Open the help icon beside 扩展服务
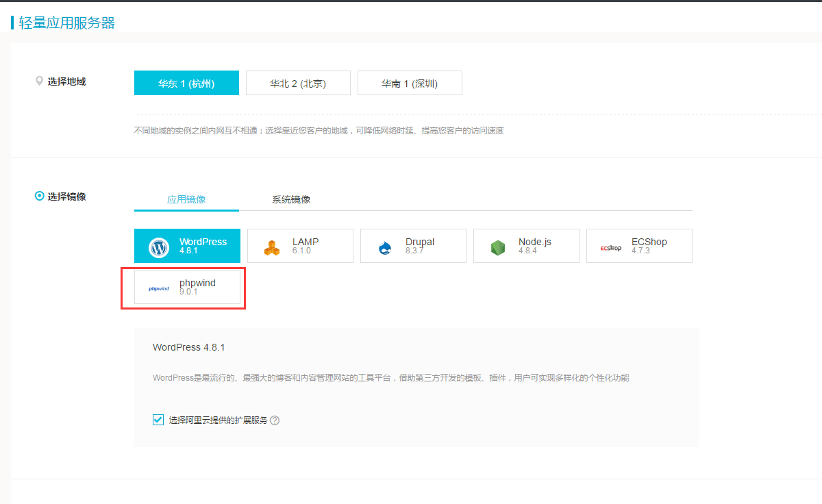The width and height of the screenshot is (822, 504). coord(275,420)
